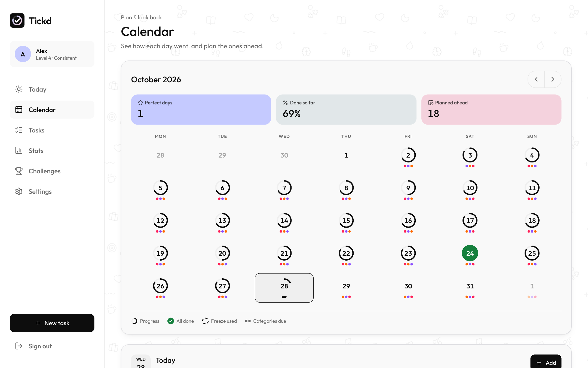Click the Categories due dots legend icon
The height and width of the screenshot is (368, 588).
click(248, 321)
